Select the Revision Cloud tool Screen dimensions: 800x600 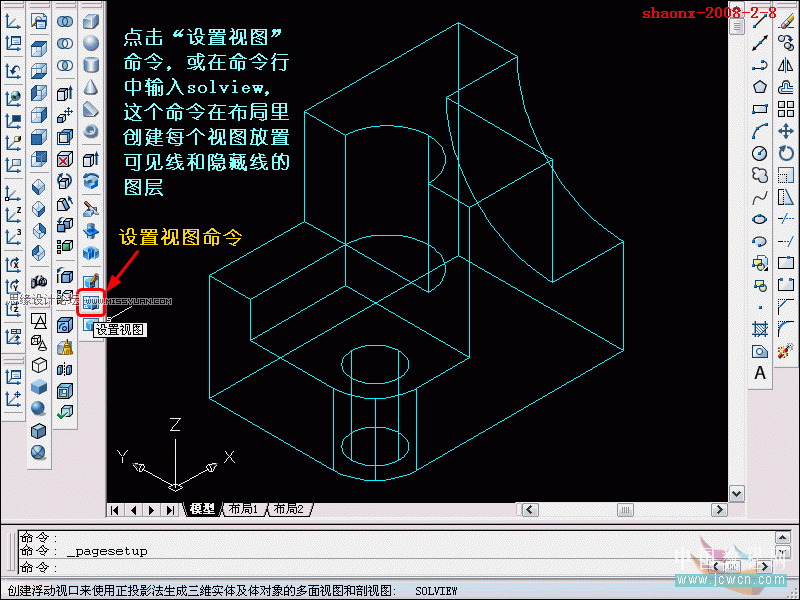[x=760, y=175]
